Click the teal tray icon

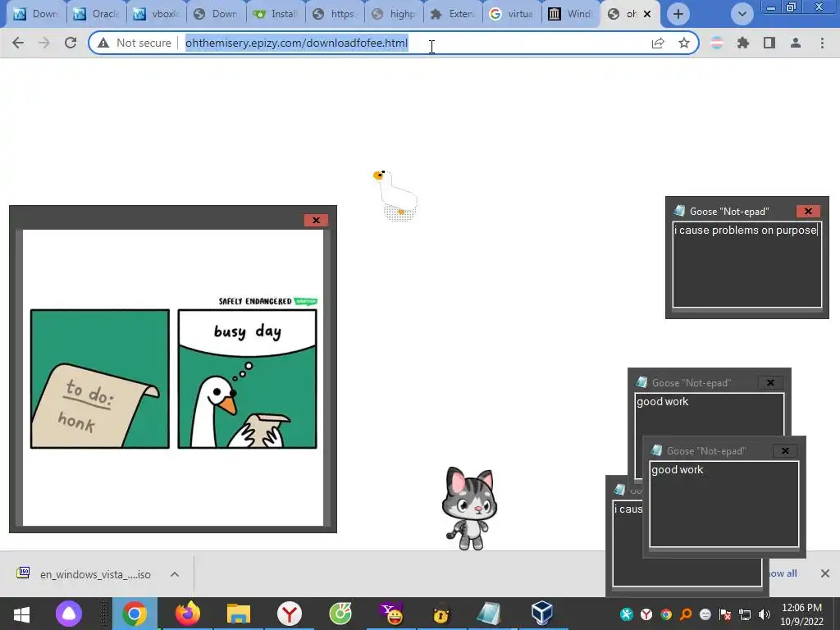pos(626,614)
